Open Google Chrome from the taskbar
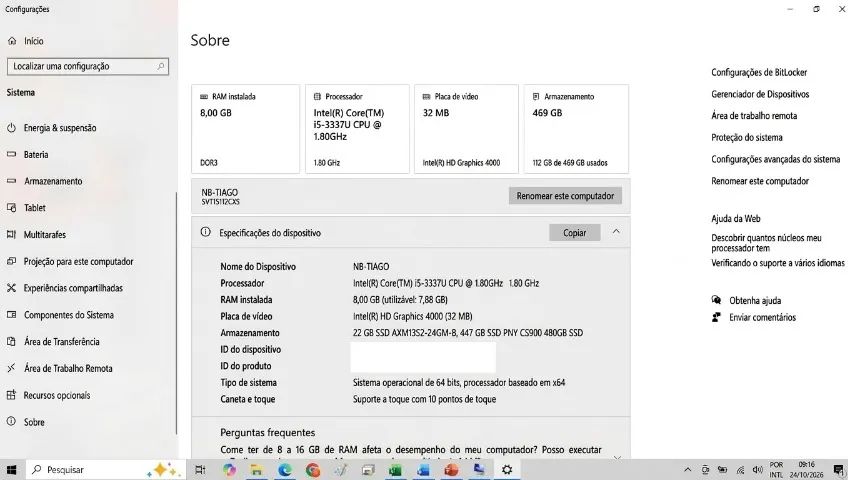 (x=313, y=470)
